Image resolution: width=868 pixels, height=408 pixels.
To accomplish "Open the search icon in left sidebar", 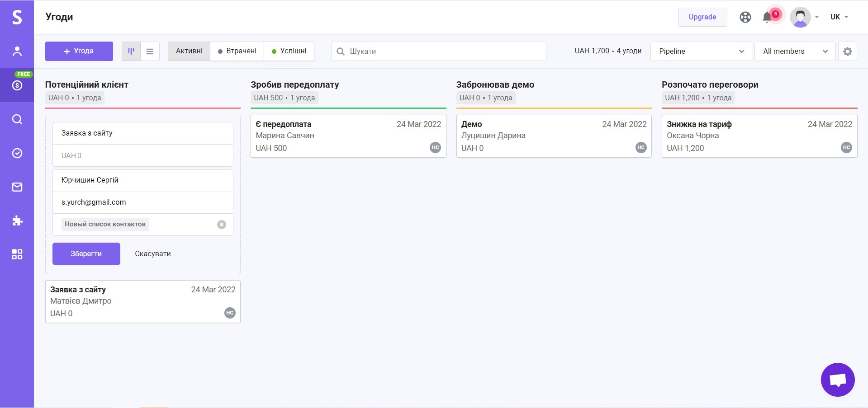I will click(17, 119).
